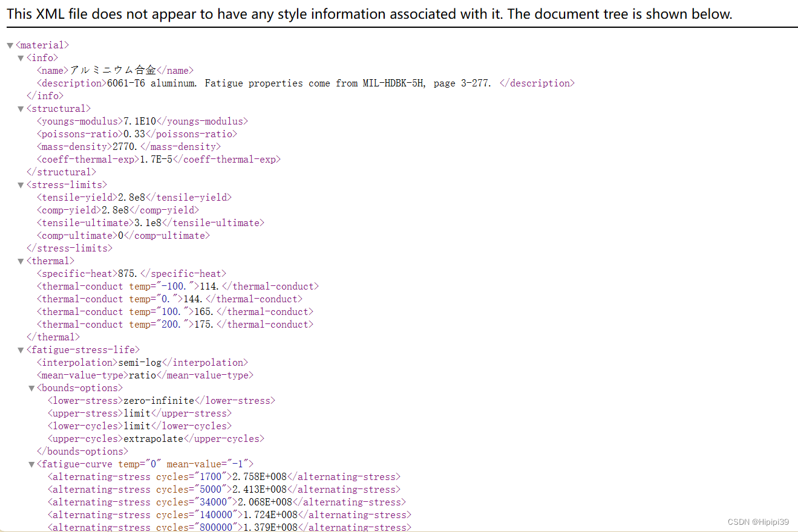Screen dimensions: 798x532
Task: Click the interpolation value semi-log
Action: (x=140, y=363)
